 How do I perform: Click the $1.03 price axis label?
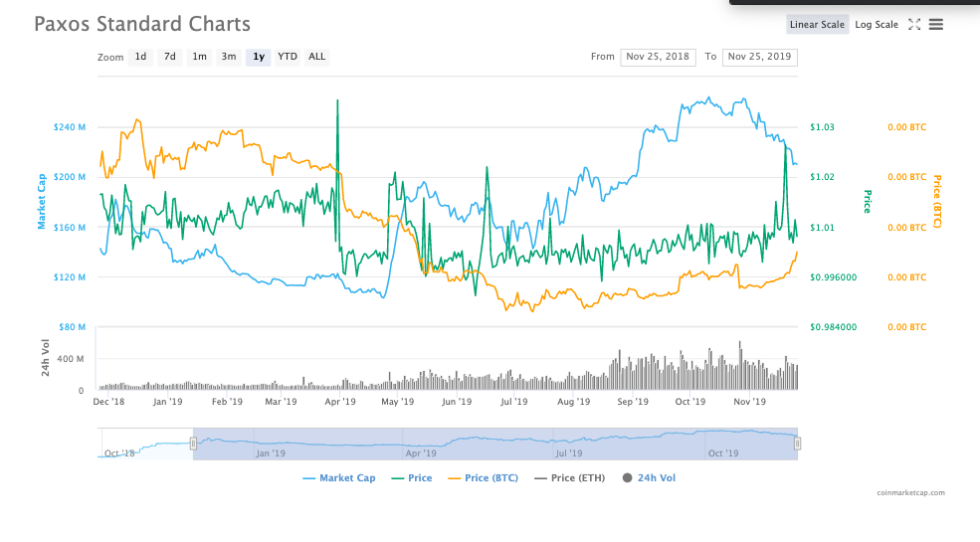click(x=822, y=127)
